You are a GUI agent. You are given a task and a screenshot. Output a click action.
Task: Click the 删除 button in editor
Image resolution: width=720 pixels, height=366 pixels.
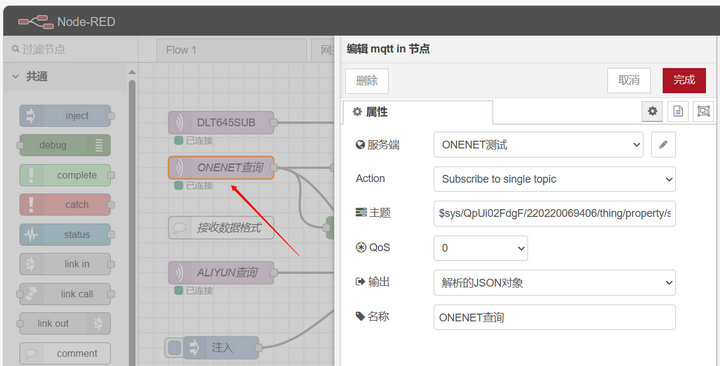[367, 81]
